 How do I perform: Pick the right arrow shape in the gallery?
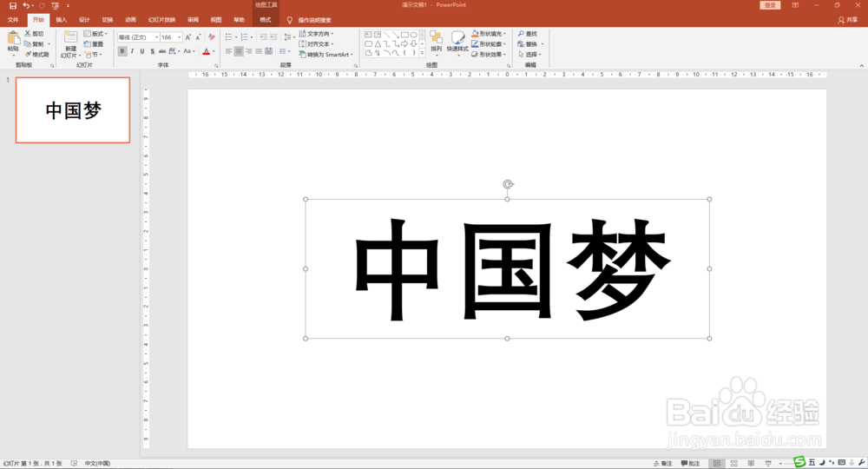coord(404,43)
